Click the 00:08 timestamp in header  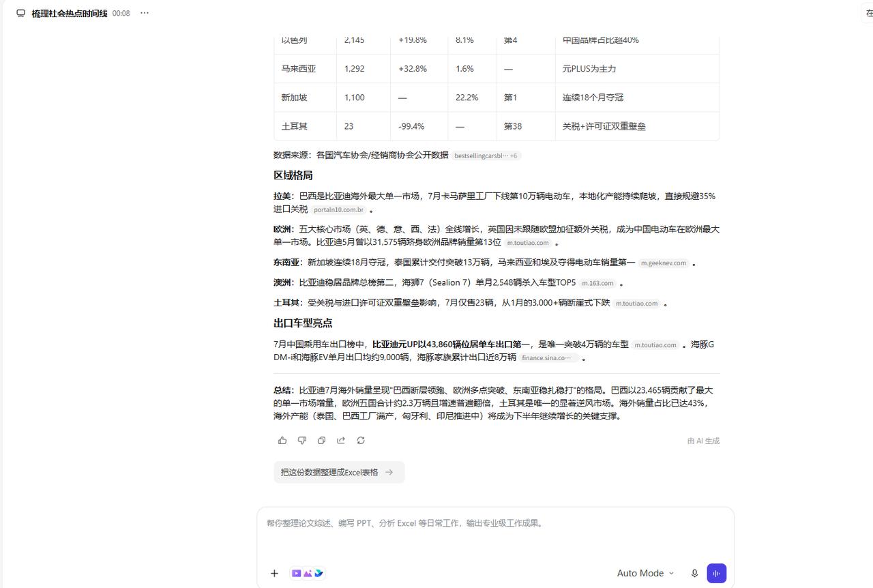coord(121,13)
